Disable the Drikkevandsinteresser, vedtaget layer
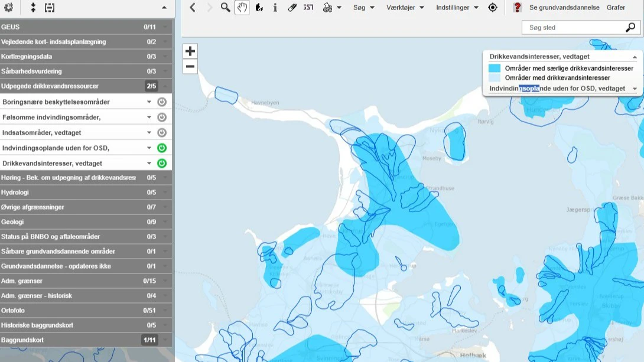 (x=162, y=164)
